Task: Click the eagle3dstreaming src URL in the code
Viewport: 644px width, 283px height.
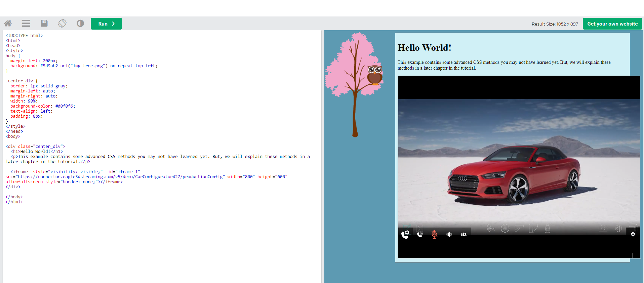Action: coord(120,176)
